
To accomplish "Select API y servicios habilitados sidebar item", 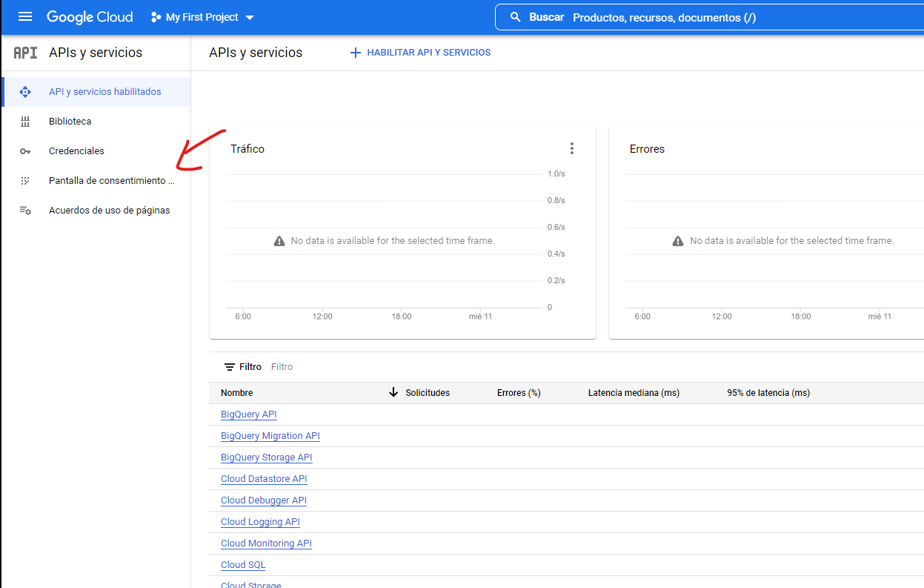I will pyautogui.click(x=96, y=92).
